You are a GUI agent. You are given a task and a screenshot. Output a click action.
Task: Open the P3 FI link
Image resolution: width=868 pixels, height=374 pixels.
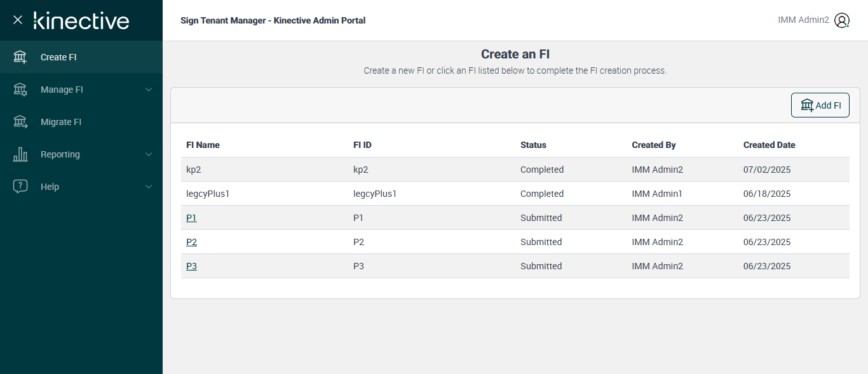[191, 266]
